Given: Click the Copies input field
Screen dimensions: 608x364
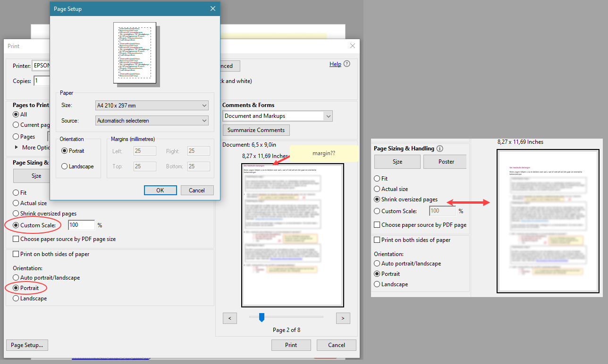Looking at the screenshot, I should click(x=42, y=81).
